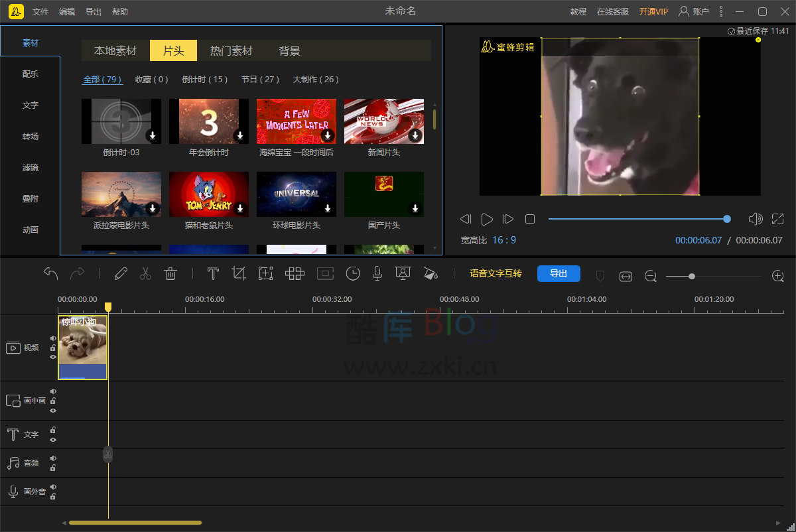Click the trash delete icon in toolbar
Viewport: 796px width, 532px height.
pos(170,273)
